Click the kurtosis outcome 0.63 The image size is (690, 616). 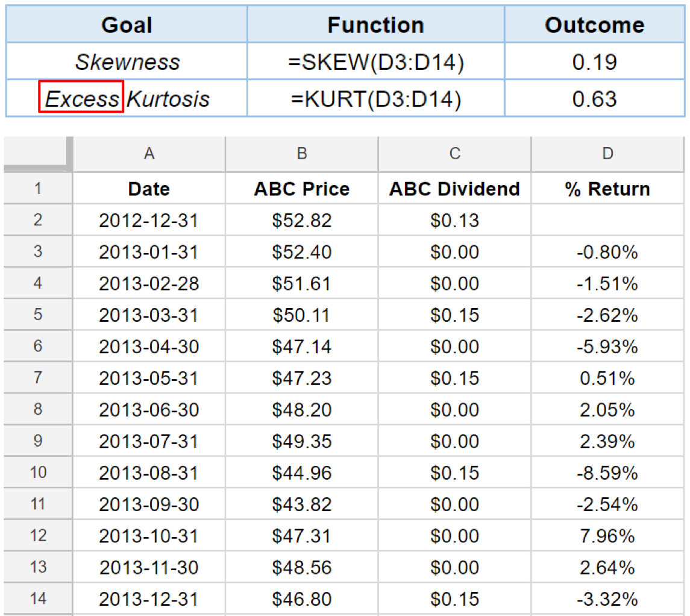[x=595, y=98]
